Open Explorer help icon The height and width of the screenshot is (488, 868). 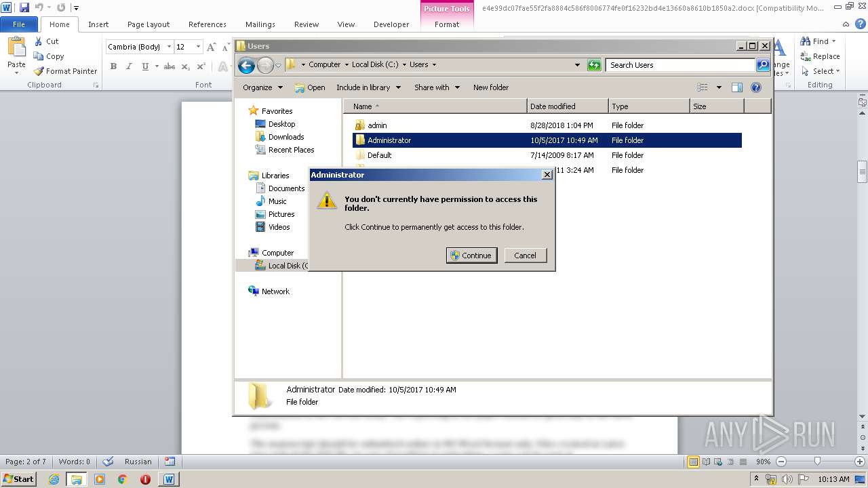[756, 87]
